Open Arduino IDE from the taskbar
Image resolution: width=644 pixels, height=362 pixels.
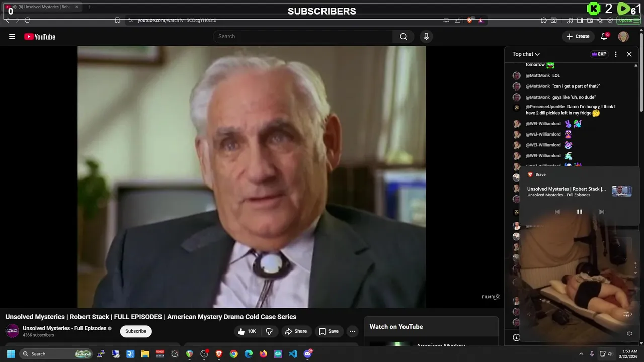coord(278,354)
